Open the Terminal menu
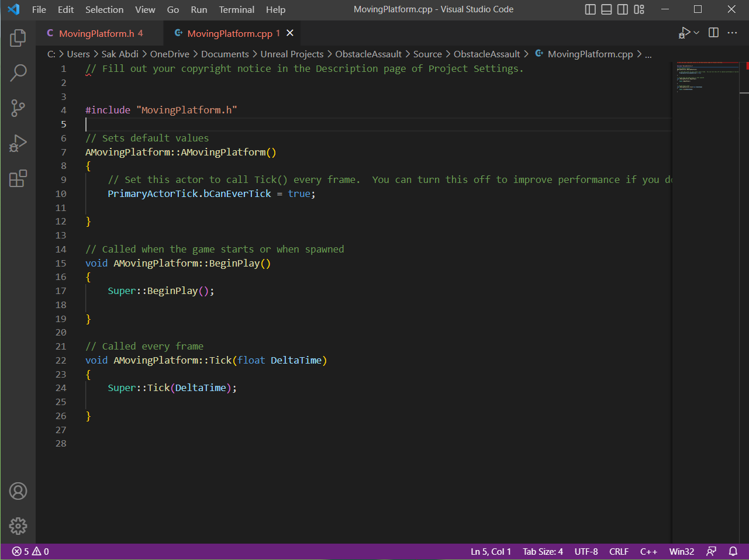 236,9
